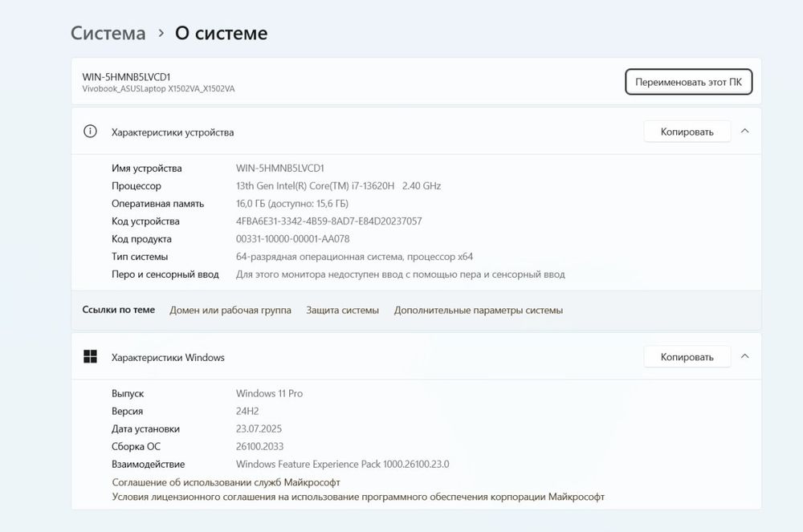
Task: Click the PC name WIN-5HMNB5LVCD1 in the top card
Action: 126,77
